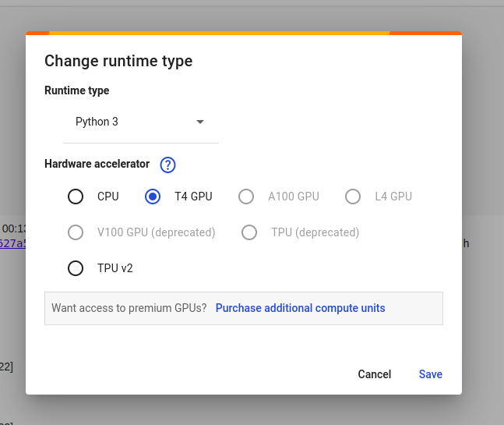Click the Runtime type label
This screenshot has width=504, height=425.
(x=76, y=90)
